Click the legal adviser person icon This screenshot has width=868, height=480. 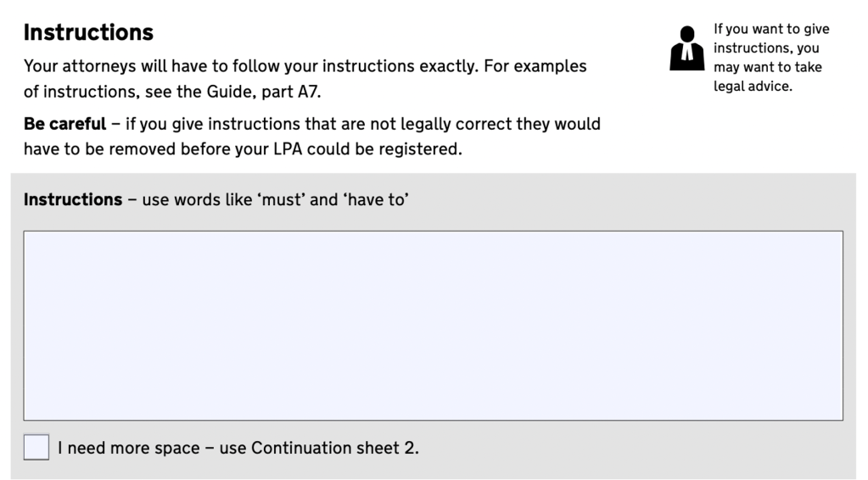(686, 48)
